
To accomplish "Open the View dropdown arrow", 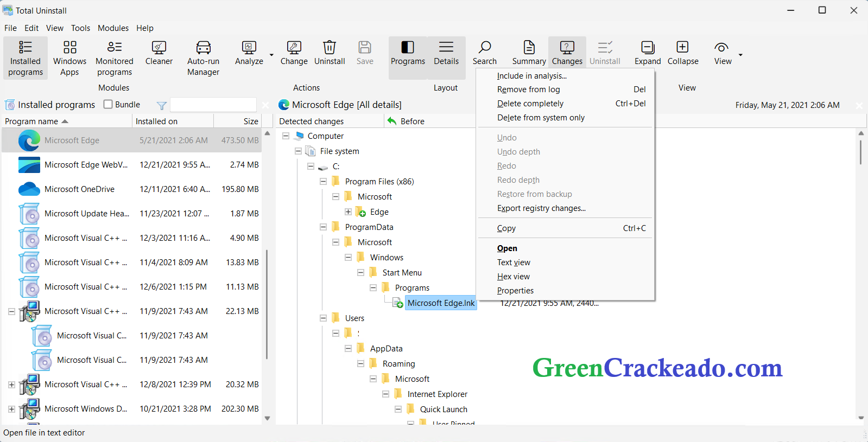I will point(740,55).
